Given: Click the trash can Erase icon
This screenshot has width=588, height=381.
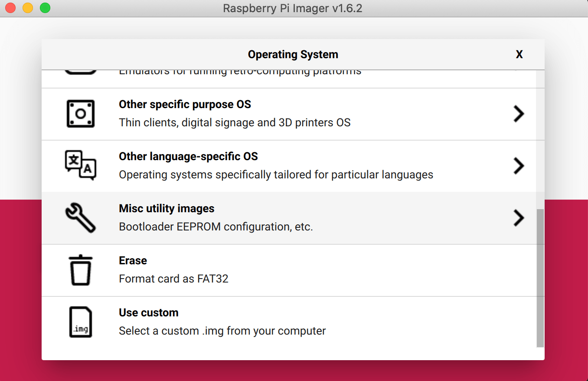Looking at the screenshot, I should tap(81, 270).
